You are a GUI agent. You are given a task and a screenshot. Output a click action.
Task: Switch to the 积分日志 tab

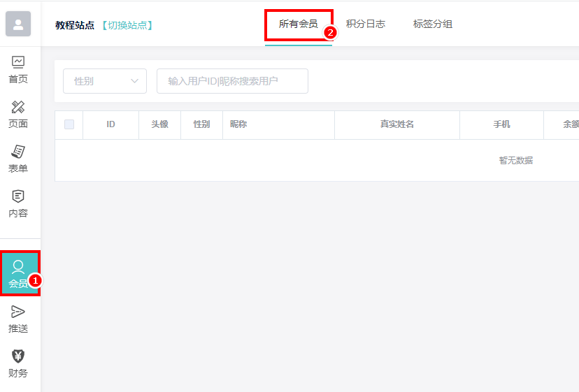click(366, 24)
